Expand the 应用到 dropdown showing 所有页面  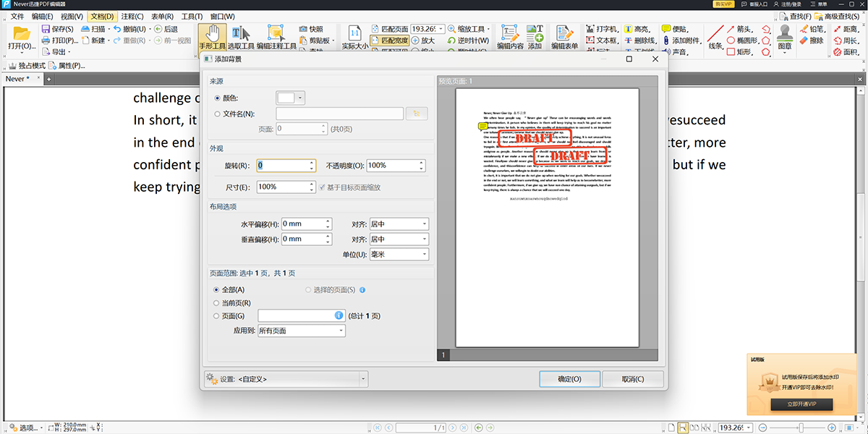coord(301,330)
